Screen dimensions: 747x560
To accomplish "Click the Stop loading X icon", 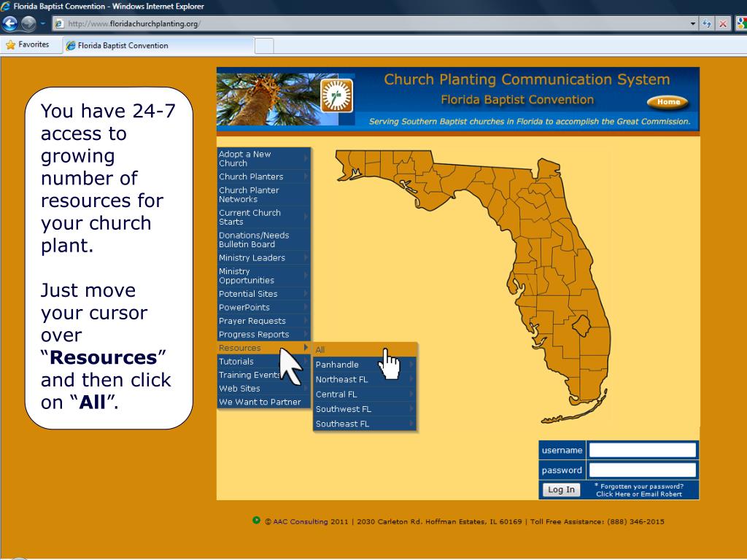I will pyautogui.click(x=723, y=24).
